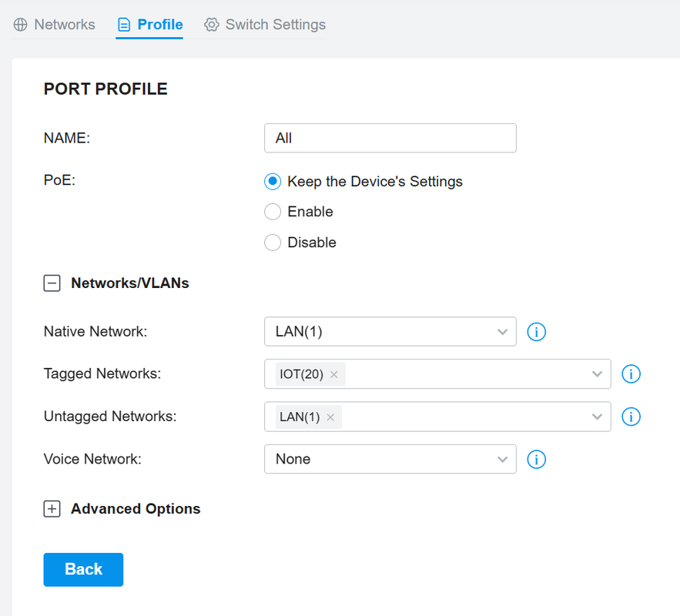Image resolution: width=680 pixels, height=616 pixels.
Task: Open the Untagged Networks dropdown
Action: click(x=437, y=417)
